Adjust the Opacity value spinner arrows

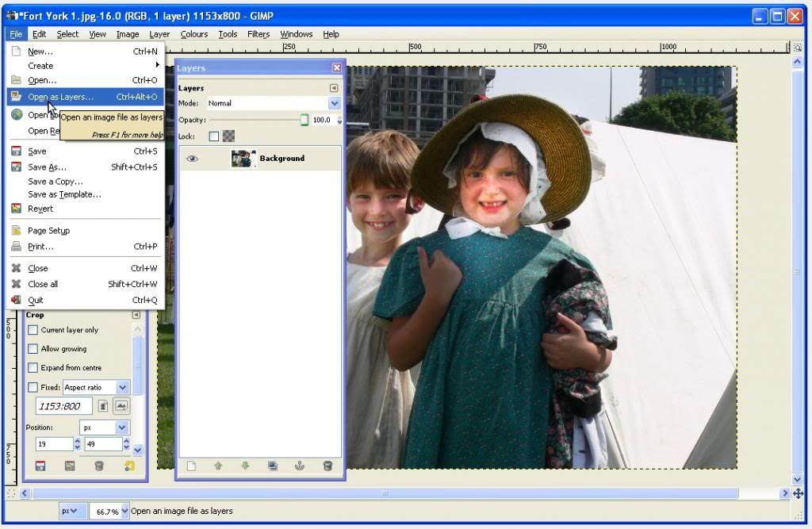pyautogui.click(x=339, y=120)
